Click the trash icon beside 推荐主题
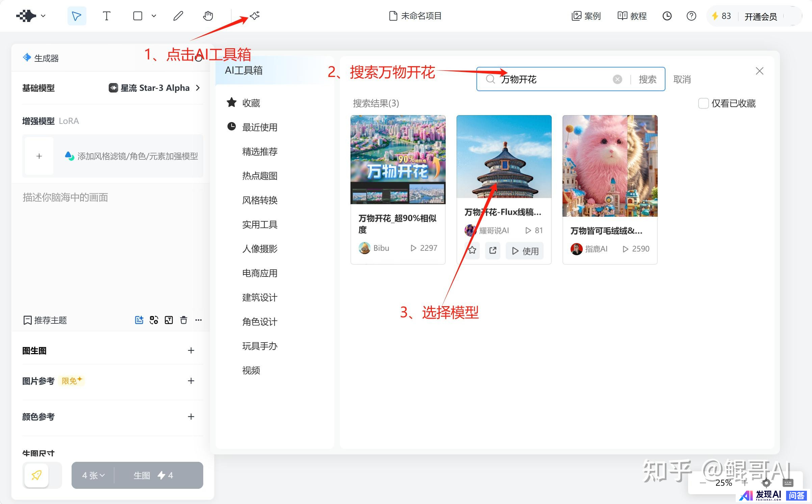 click(x=184, y=320)
